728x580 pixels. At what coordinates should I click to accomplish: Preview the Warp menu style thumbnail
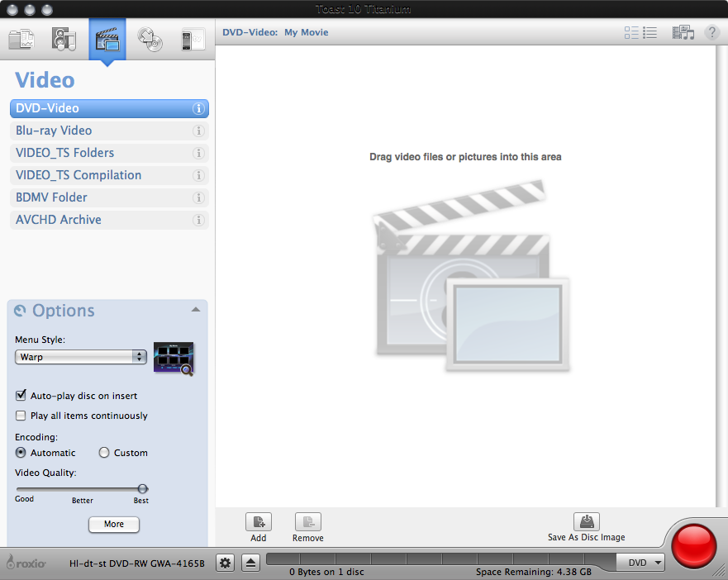174,359
